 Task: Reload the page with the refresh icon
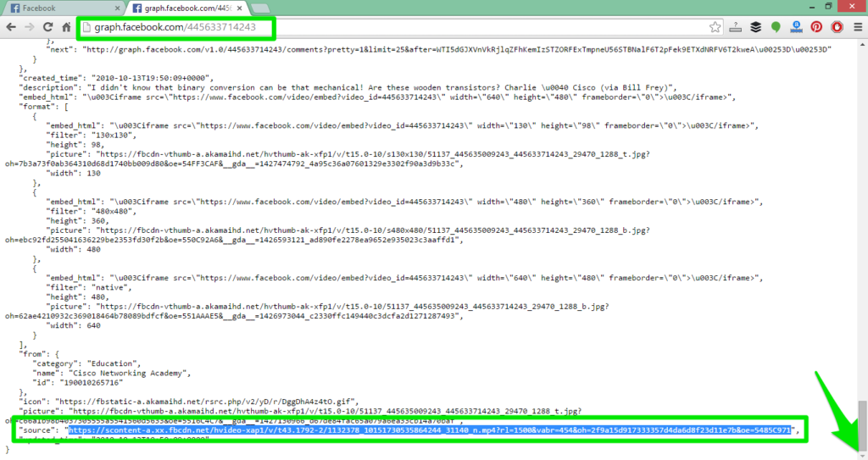click(48, 27)
